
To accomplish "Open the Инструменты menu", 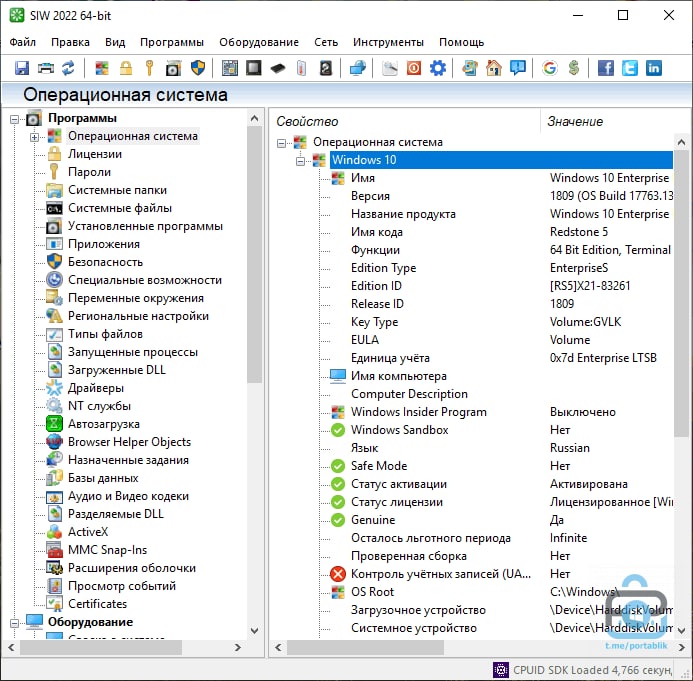I will (388, 42).
